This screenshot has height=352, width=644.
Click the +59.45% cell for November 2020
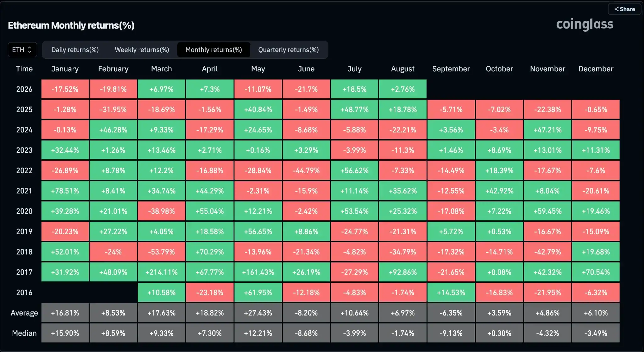tap(548, 211)
